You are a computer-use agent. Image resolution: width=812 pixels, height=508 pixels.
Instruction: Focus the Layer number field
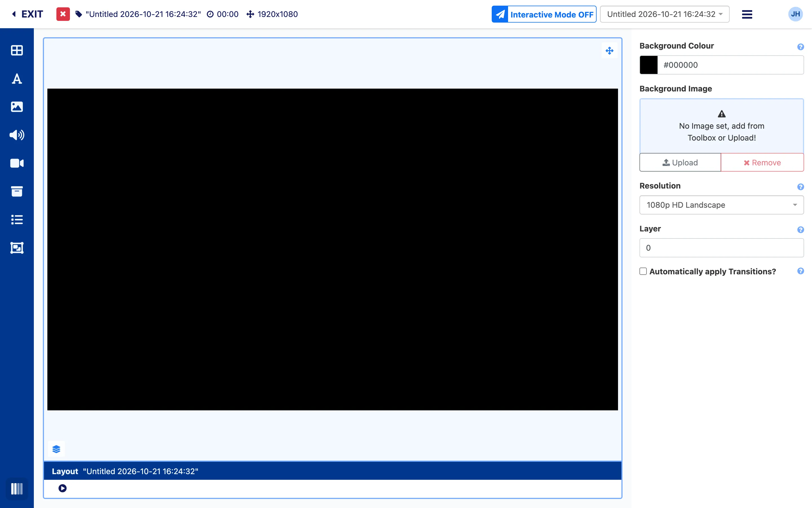721,248
